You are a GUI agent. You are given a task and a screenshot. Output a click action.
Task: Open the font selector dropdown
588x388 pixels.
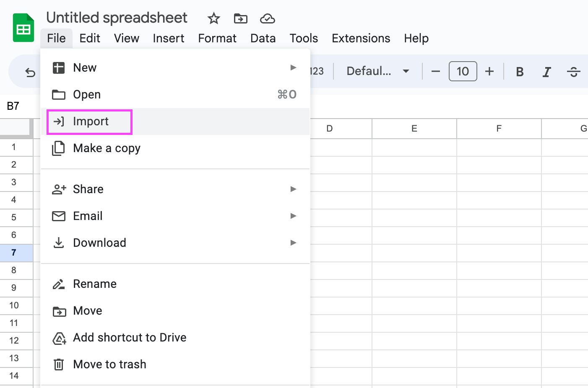point(376,71)
